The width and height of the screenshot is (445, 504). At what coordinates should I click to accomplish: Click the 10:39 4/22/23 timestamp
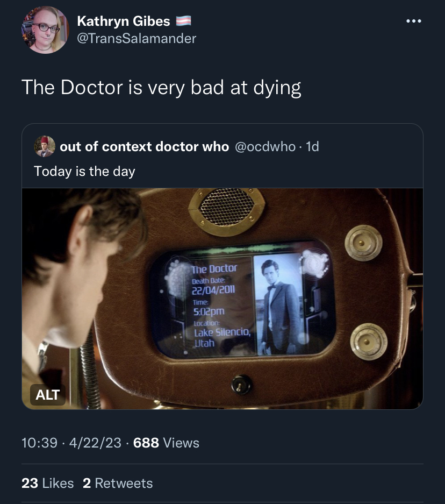(71, 443)
